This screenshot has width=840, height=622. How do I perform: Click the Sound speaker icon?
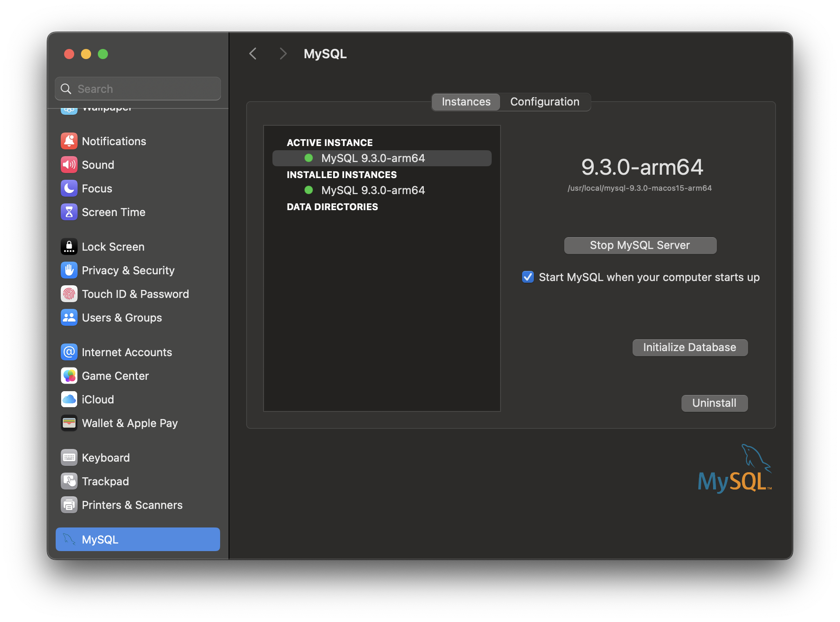[69, 165]
